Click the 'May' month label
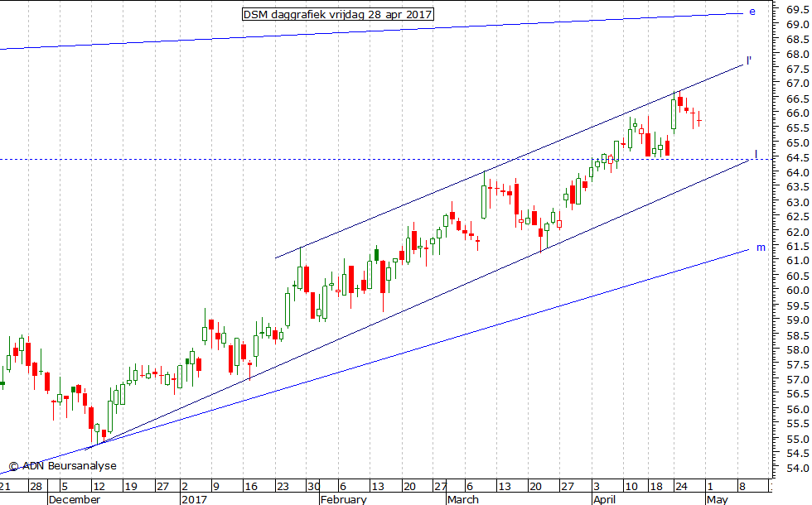 (x=718, y=499)
